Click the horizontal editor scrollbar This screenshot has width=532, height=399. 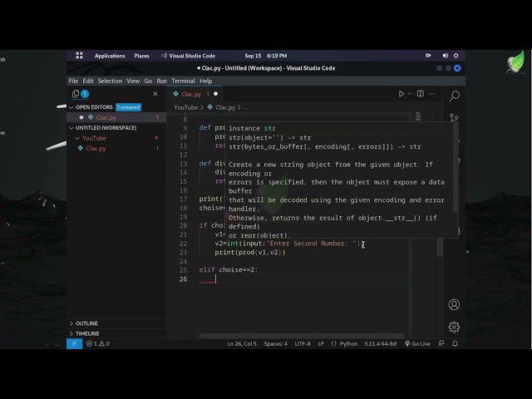pyautogui.click(x=302, y=336)
